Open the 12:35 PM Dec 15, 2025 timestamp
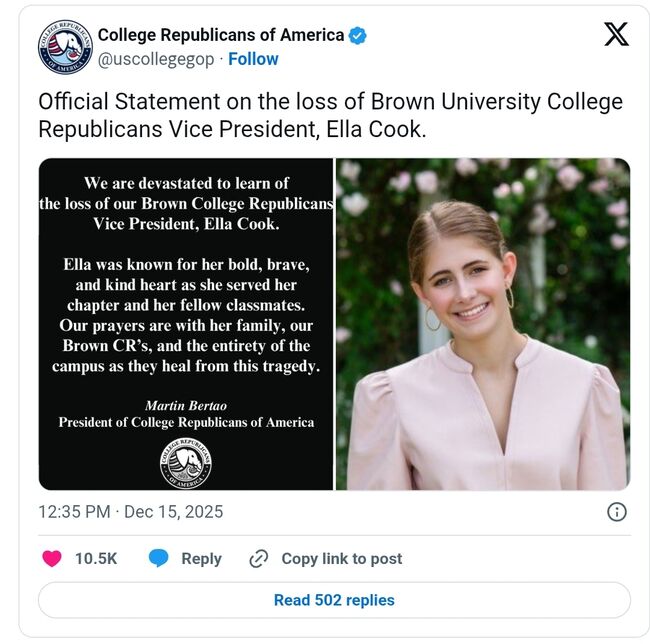650x644 pixels. tap(131, 512)
